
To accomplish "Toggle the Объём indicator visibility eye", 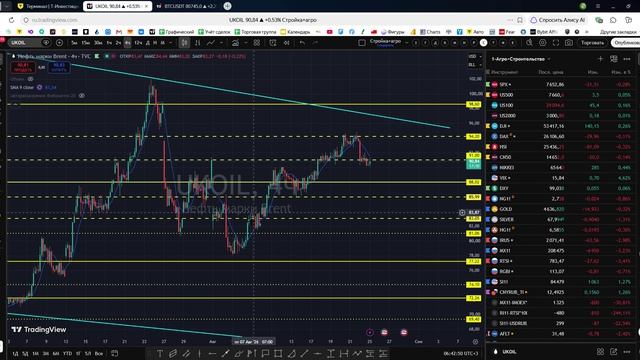I will coord(30,79).
